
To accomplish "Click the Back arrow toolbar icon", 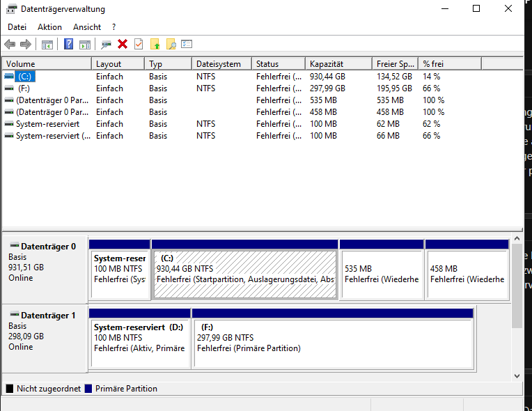I will coord(10,44).
